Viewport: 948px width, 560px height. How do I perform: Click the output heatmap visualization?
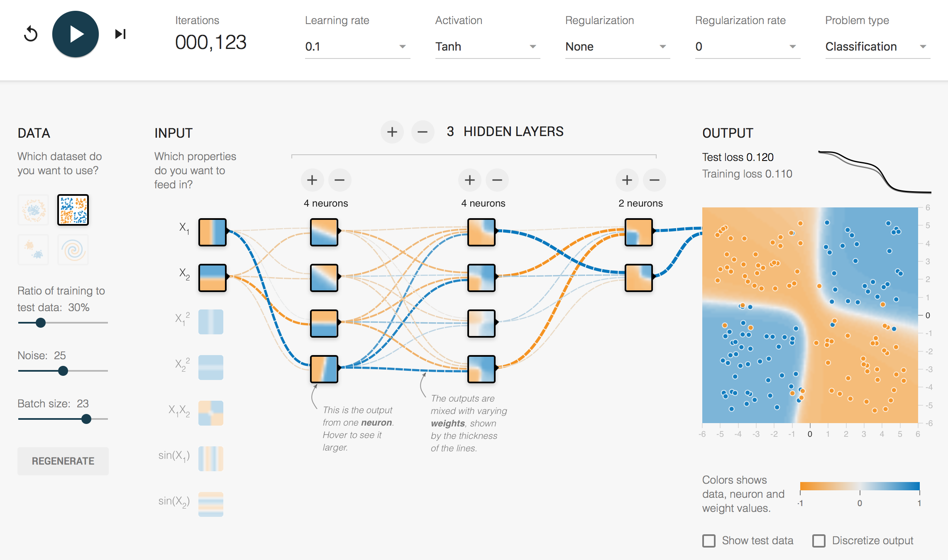pos(810,315)
